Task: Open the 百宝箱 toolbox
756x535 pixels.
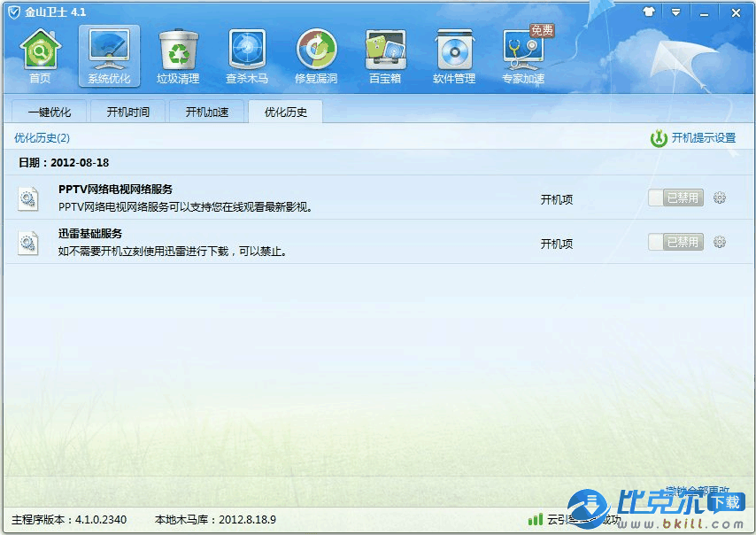Action: tap(385, 56)
